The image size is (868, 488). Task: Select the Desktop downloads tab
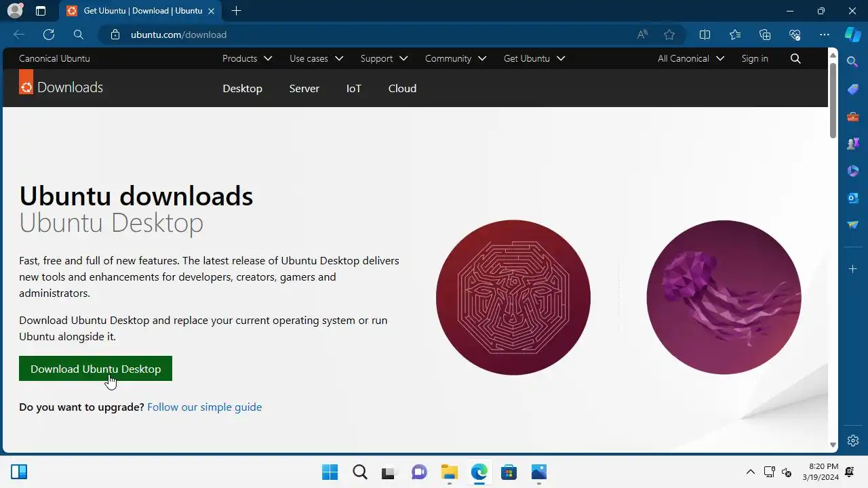click(x=242, y=88)
